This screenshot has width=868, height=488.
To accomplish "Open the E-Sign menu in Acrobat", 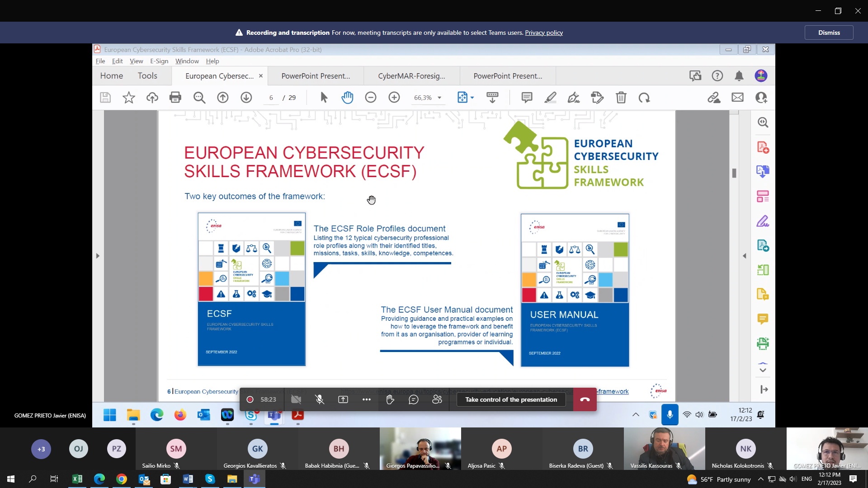I will pos(159,61).
